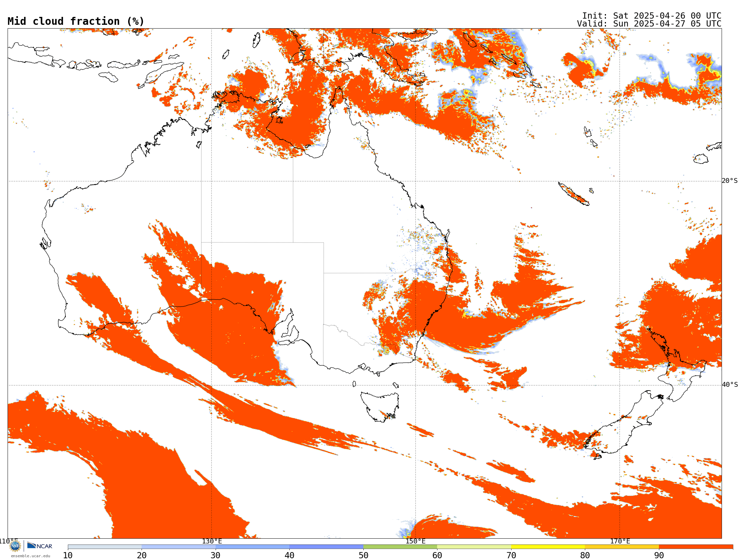
Task: Click the 20-30 pale blue colorbar segment
Action: click(x=178, y=547)
